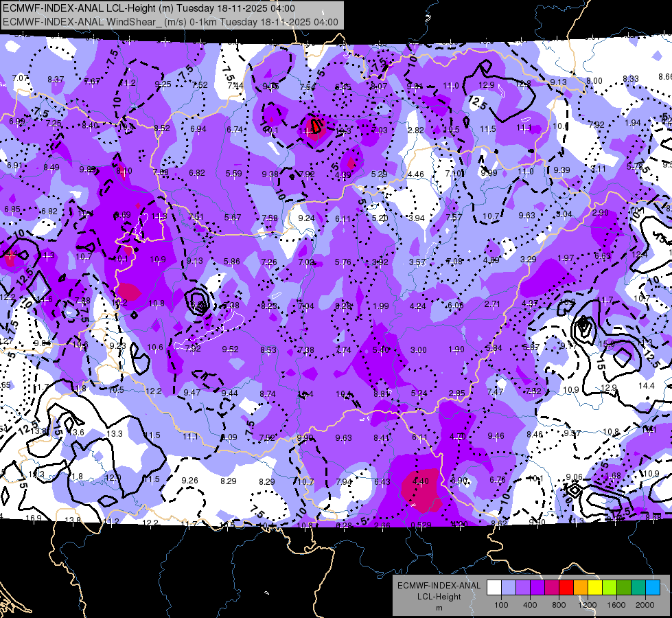The width and height of the screenshot is (672, 618).
Task: Click the lime green legend swatch
Action: pyautogui.click(x=610, y=588)
